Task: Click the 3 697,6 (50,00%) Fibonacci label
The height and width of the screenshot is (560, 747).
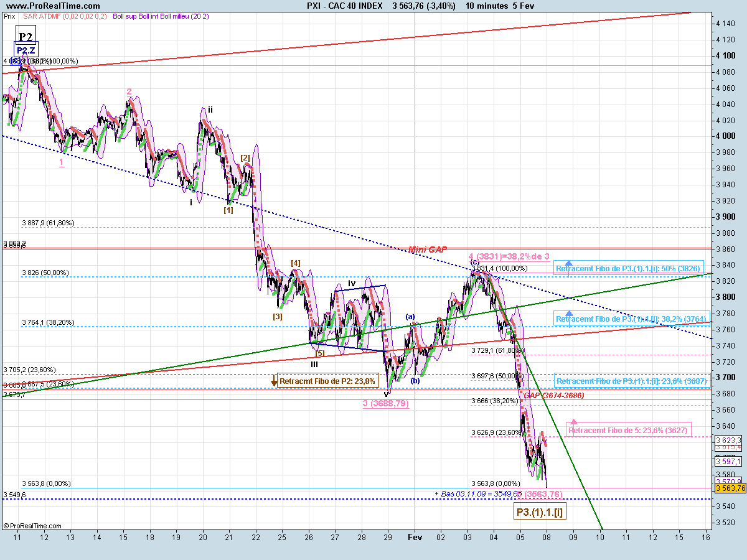Action: click(x=497, y=376)
